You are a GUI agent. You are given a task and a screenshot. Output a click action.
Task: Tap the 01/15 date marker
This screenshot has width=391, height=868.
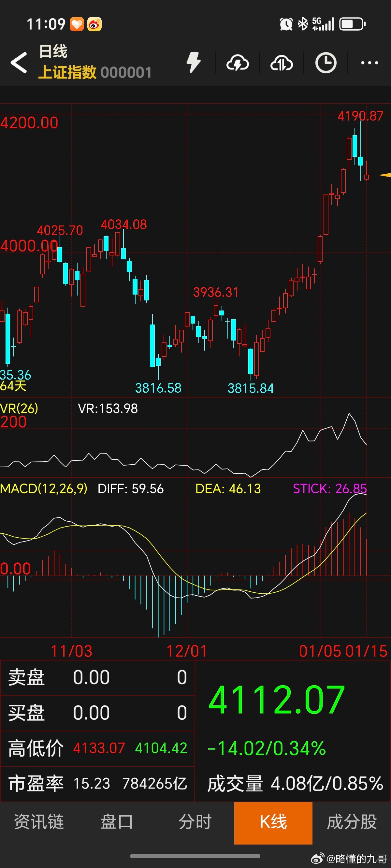(366, 651)
